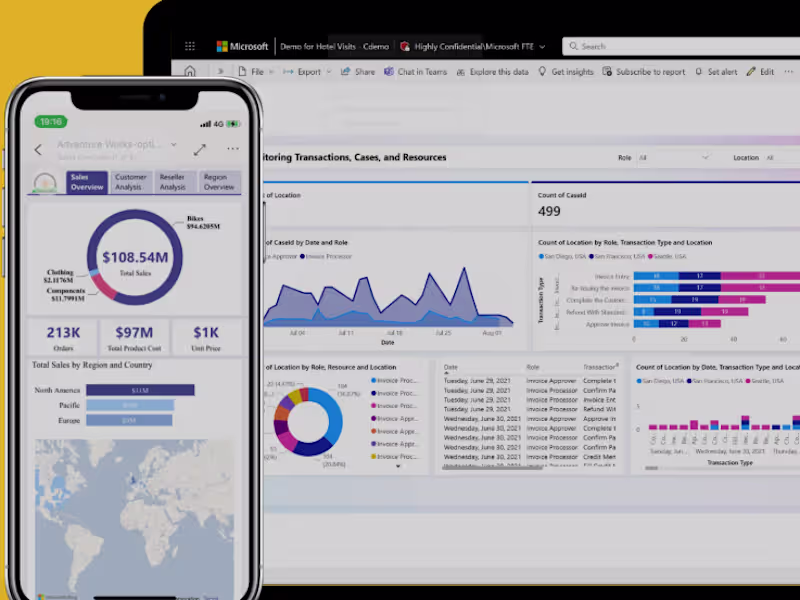The width and height of the screenshot is (800, 600).
Task: Switch to the Customer Analysis tab
Action: pyautogui.click(x=130, y=181)
